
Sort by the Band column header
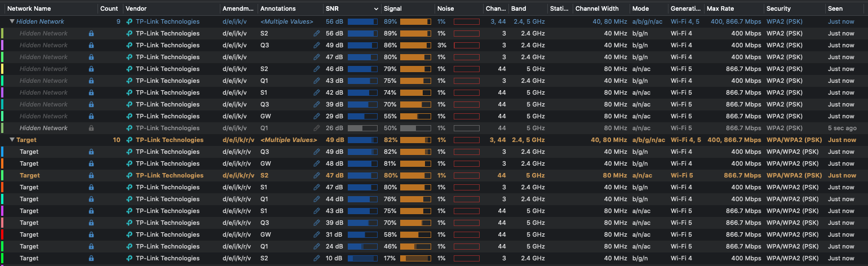pyautogui.click(x=519, y=9)
